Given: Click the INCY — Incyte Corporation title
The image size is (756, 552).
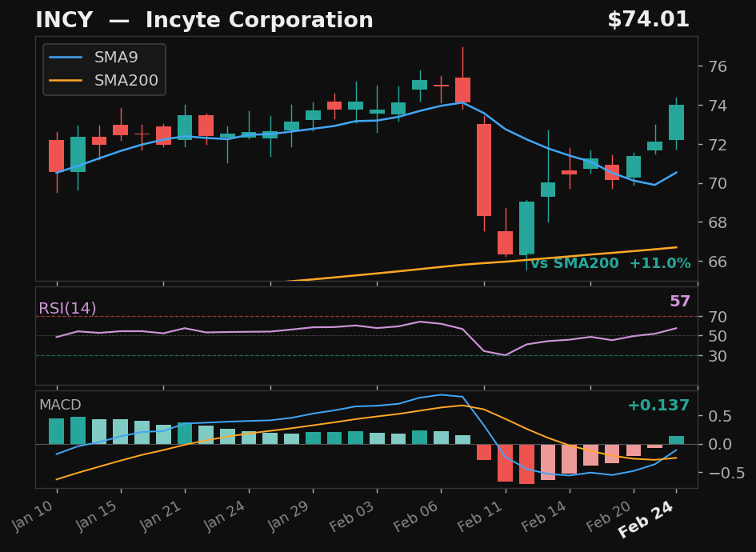Looking at the screenshot, I should click(205, 20).
